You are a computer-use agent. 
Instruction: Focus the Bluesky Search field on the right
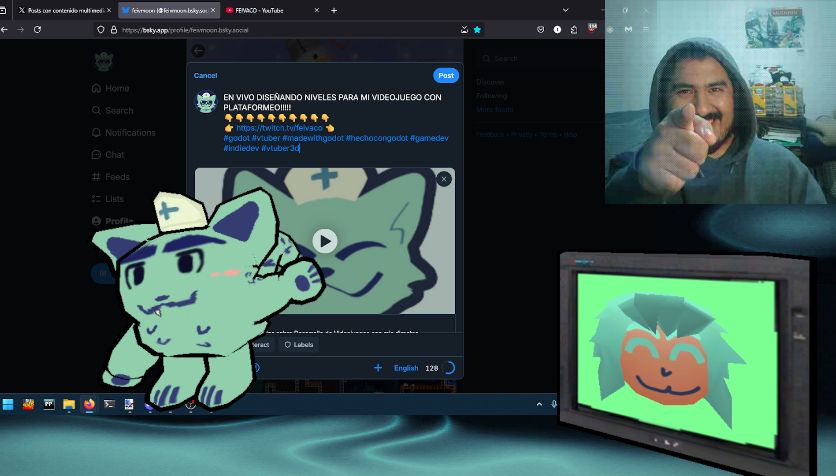[538, 59]
